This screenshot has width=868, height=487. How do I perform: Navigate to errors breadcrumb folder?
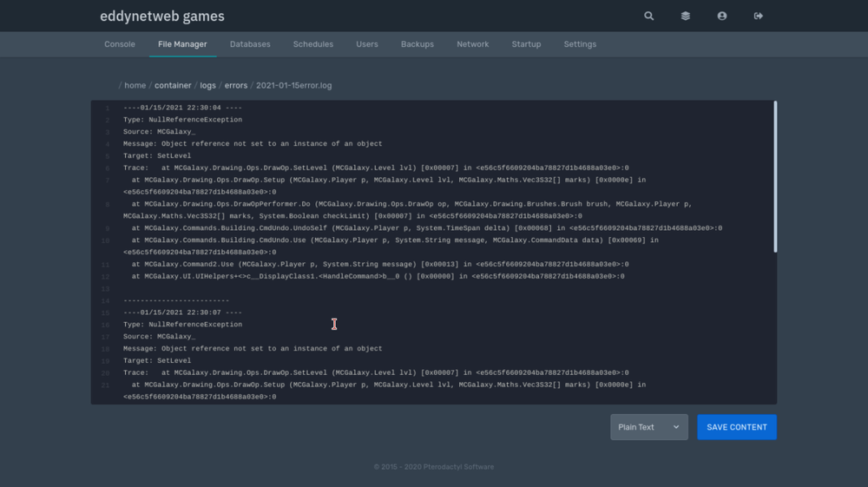click(236, 85)
